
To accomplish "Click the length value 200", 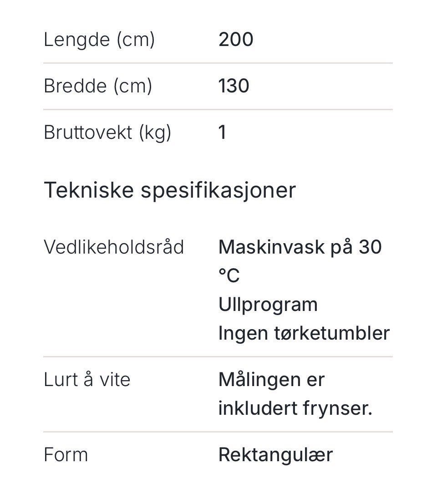I will [x=236, y=40].
